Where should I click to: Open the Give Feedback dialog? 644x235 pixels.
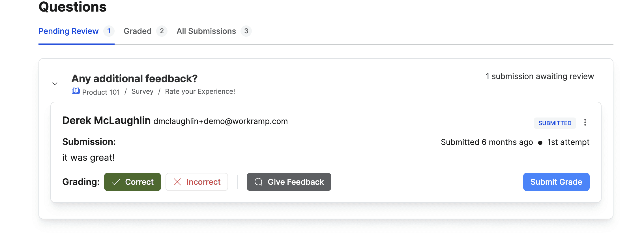tap(289, 182)
